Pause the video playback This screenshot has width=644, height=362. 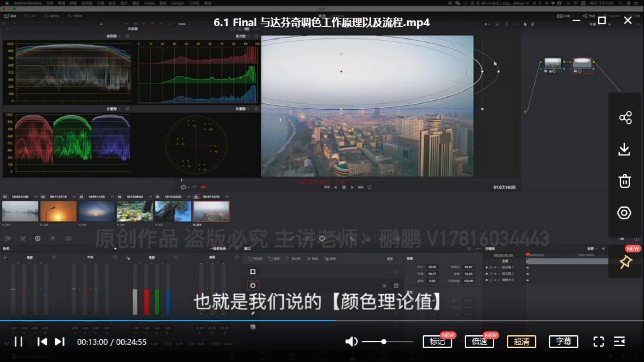click(x=18, y=342)
